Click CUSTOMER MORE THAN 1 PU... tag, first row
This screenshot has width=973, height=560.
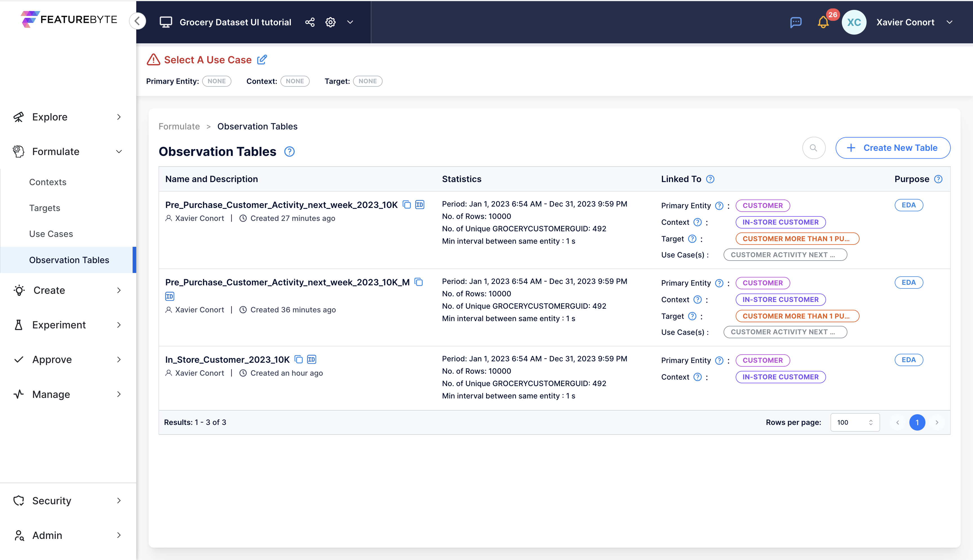click(797, 238)
